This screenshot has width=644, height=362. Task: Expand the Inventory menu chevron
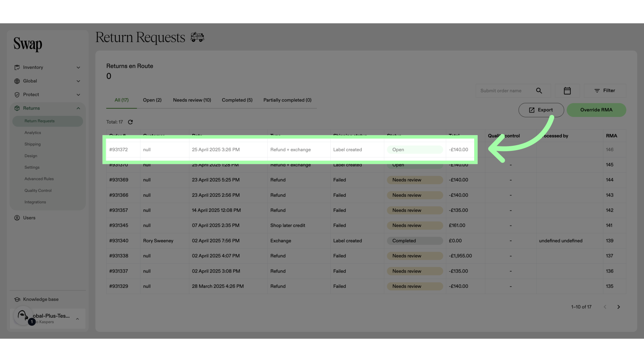pyautogui.click(x=78, y=67)
